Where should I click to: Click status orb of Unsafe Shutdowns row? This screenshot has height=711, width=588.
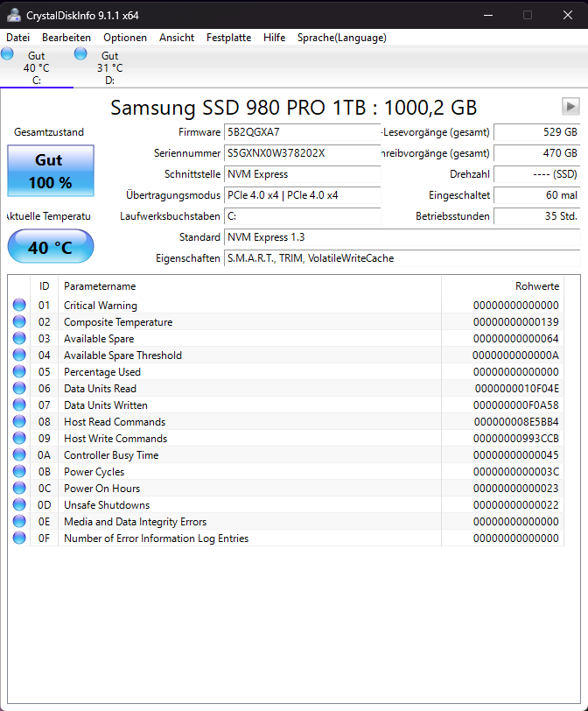pyautogui.click(x=19, y=504)
